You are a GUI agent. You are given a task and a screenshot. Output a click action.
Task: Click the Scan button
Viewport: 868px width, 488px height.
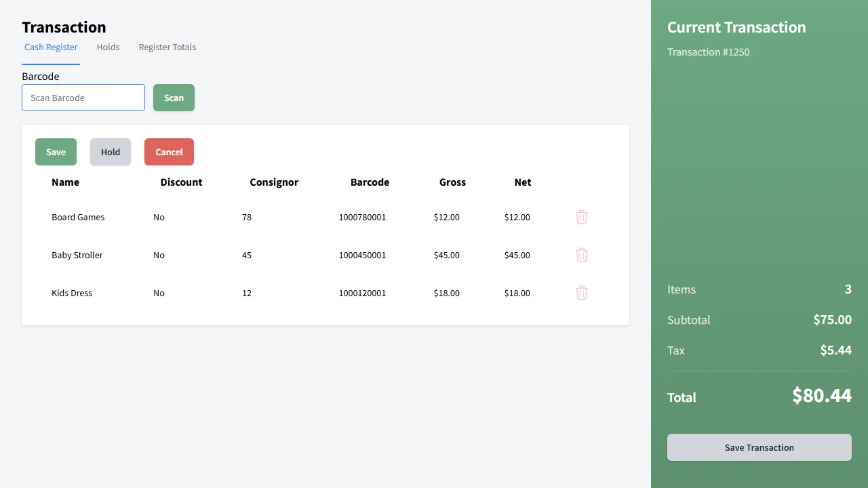click(174, 98)
